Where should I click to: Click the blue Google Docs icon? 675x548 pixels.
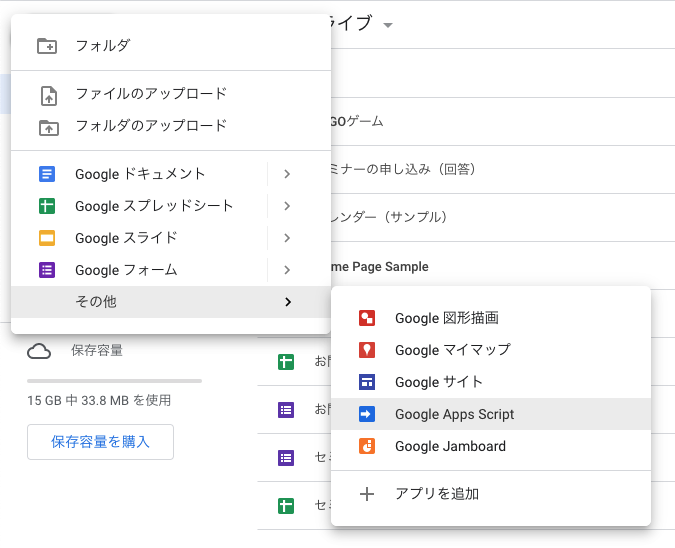pyautogui.click(x=47, y=174)
